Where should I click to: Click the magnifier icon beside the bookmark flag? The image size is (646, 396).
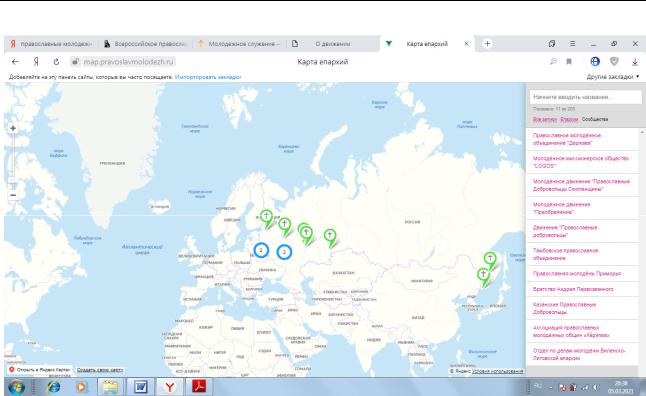coord(553,61)
